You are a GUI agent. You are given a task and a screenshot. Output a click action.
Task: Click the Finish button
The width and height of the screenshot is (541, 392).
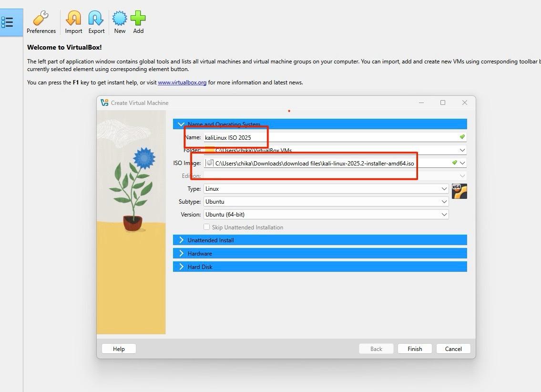pos(415,349)
